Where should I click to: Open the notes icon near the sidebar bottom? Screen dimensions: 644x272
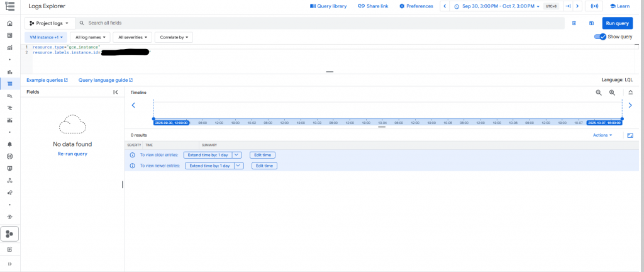tap(10, 249)
